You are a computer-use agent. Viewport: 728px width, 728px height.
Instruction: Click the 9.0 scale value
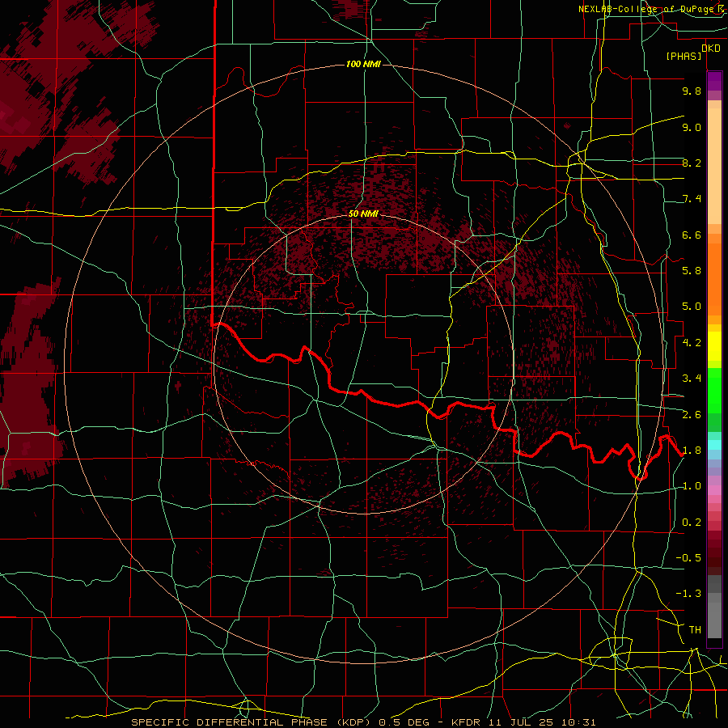click(692, 127)
